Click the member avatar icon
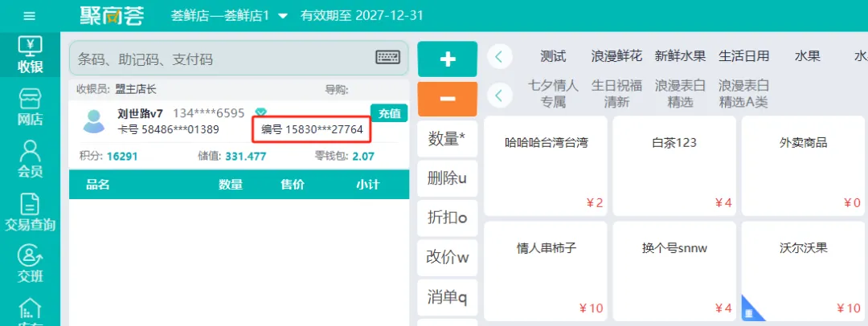 pyautogui.click(x=93, y=121)
